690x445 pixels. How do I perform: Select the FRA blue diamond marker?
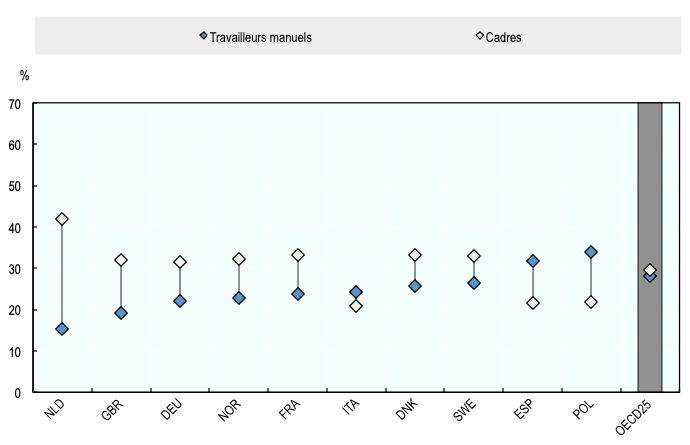[x=298, y=294]
